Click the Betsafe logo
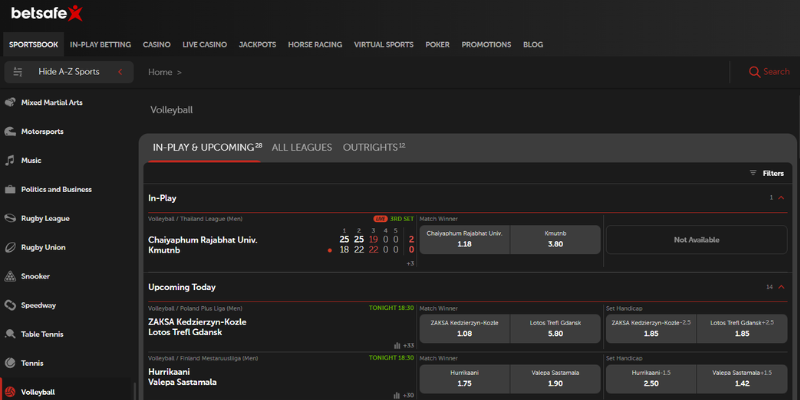Viewport: 800px width, 400px height. click(x=46, y=13)
